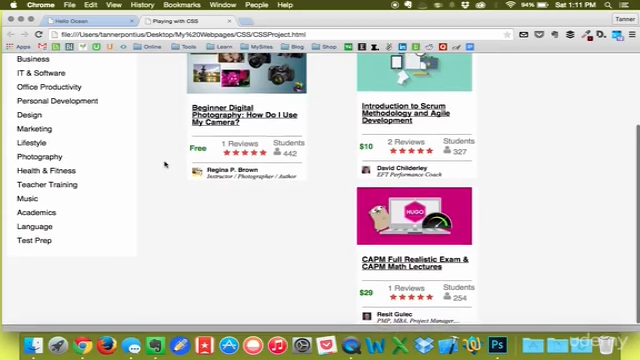Open LinkedIn bookmark icon

click(402, 47)
